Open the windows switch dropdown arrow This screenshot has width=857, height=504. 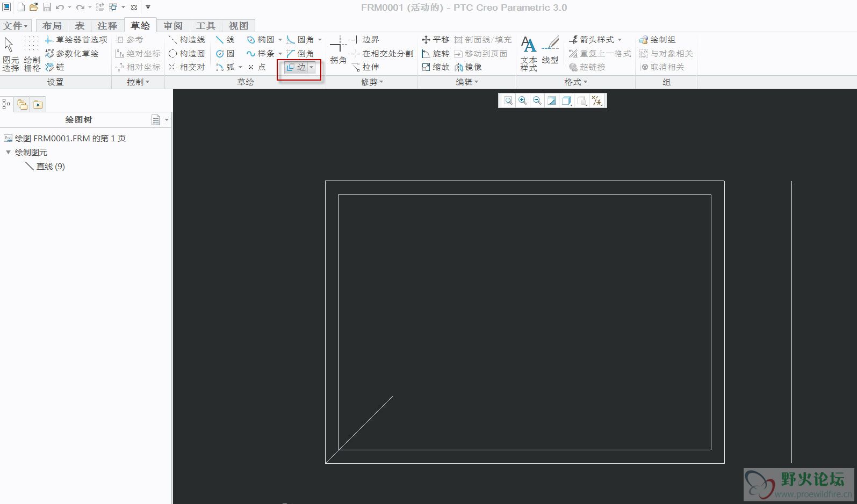(x=123, y=8)
